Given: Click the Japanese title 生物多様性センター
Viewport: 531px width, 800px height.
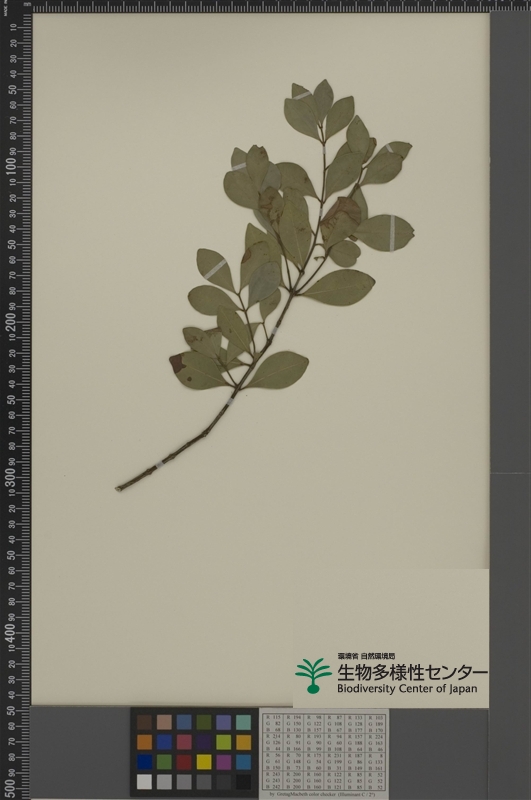Looking at the screenshot, I should click(412, 672).
